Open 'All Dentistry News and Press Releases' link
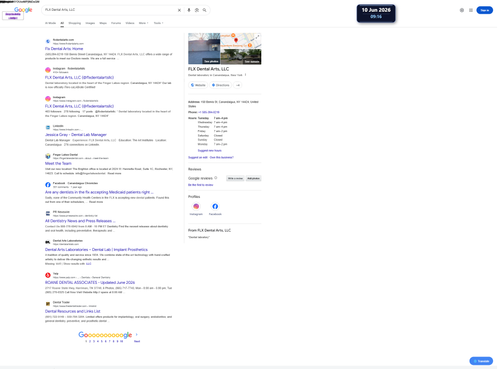Viewport: 500px width, 369px height. 80,221
